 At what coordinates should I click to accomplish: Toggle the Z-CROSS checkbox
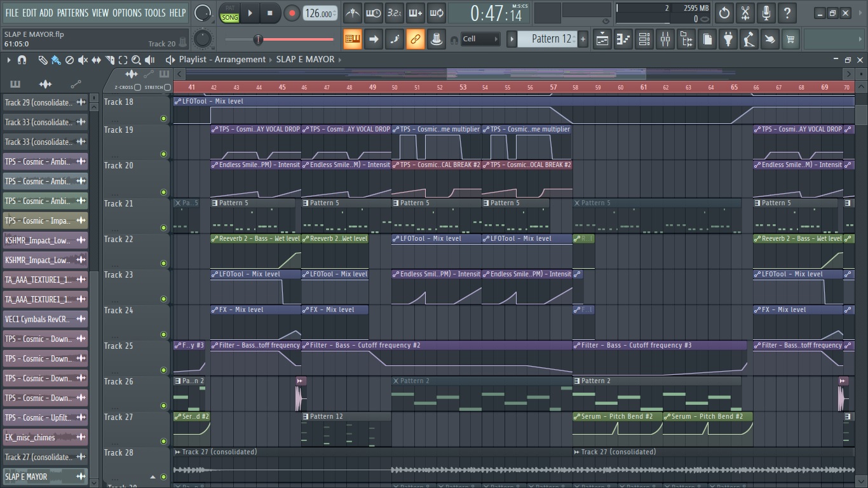(138, 87)
